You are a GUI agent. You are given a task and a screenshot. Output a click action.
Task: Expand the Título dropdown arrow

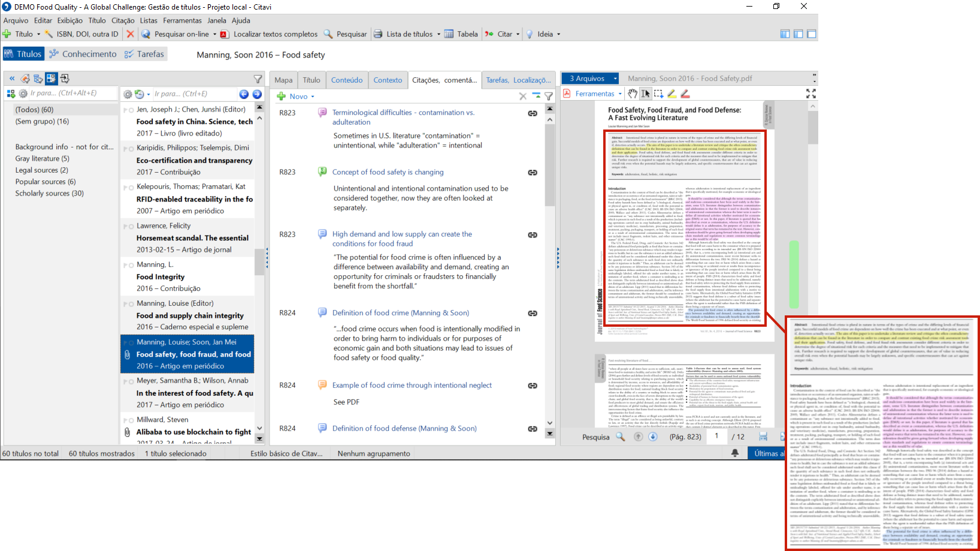tap(39, 34)
